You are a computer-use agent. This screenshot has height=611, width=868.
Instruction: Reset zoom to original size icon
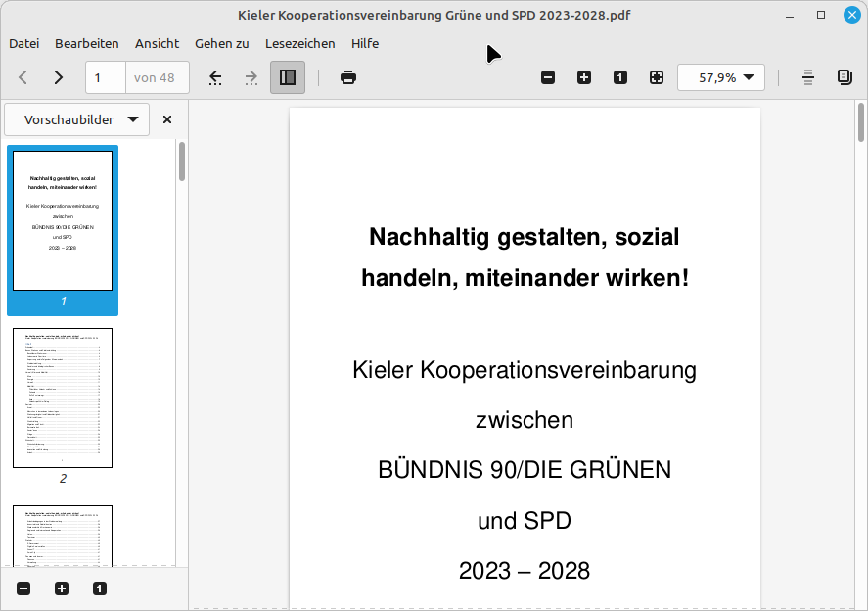620,77
